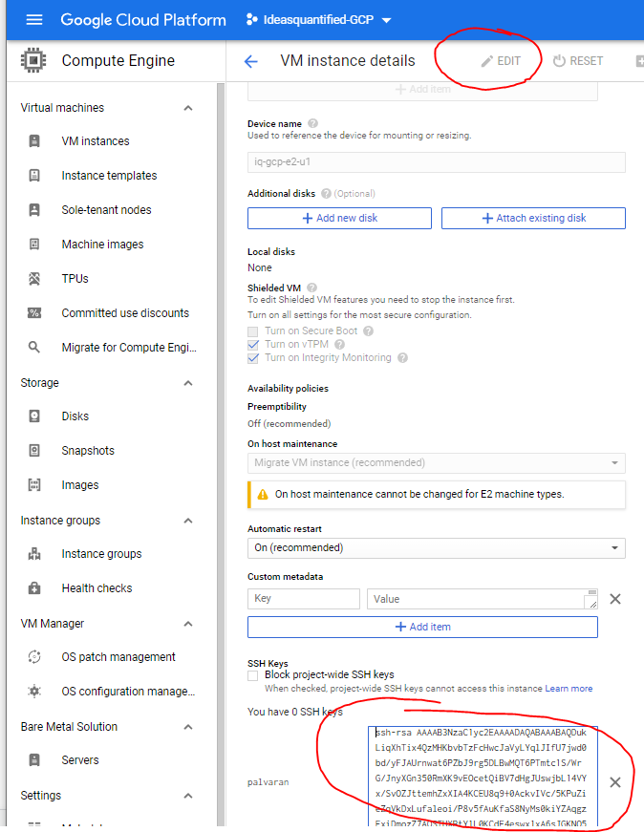Open help for Secure Boot
This screenshot has width=644, height=832.
369,331
